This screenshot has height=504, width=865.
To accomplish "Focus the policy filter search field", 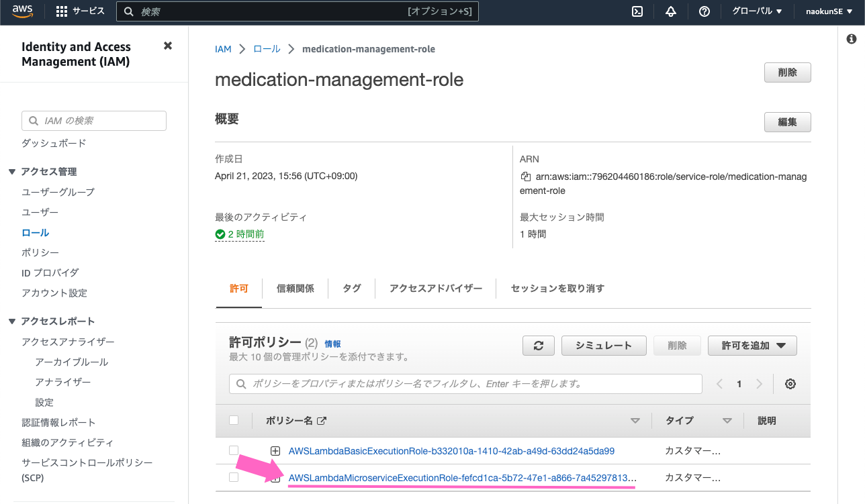I will click(465, 384).
